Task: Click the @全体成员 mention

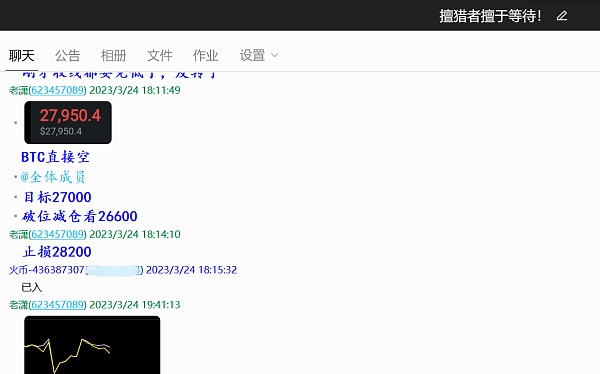Action: (x=53, y=177)
